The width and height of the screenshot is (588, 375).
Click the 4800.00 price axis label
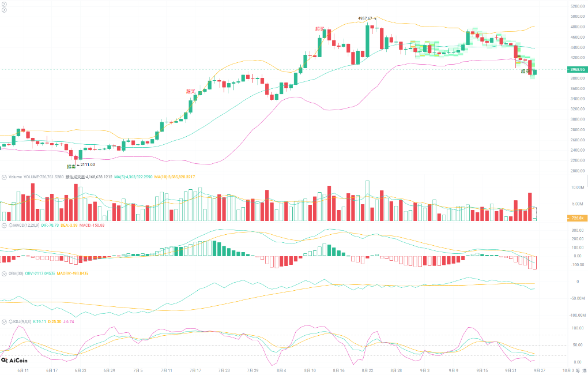[x=578, y=27]
